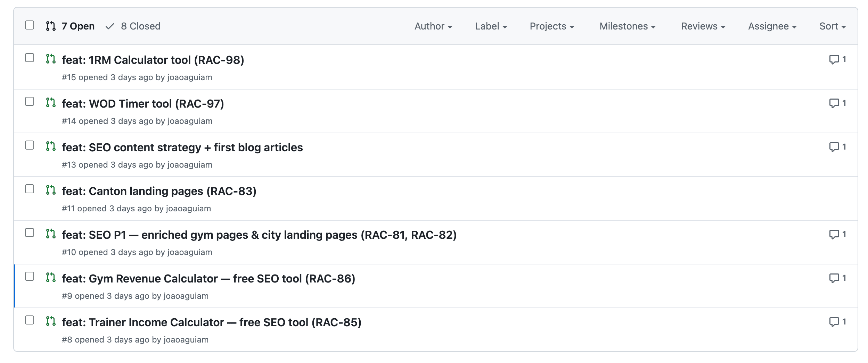Click the pull request icon for WOD Timer tool
Viewport: 868px width, 363px height.
point(51,103)
